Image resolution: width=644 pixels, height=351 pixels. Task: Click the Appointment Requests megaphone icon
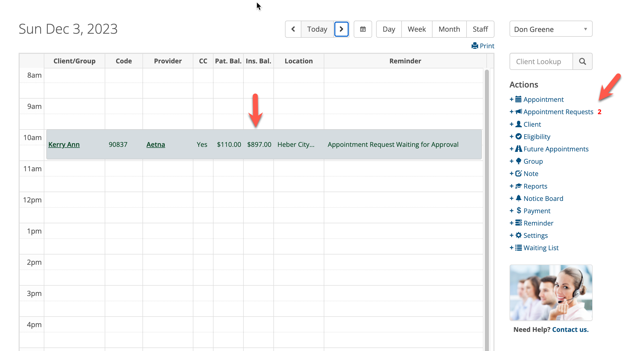coord(519,112)
